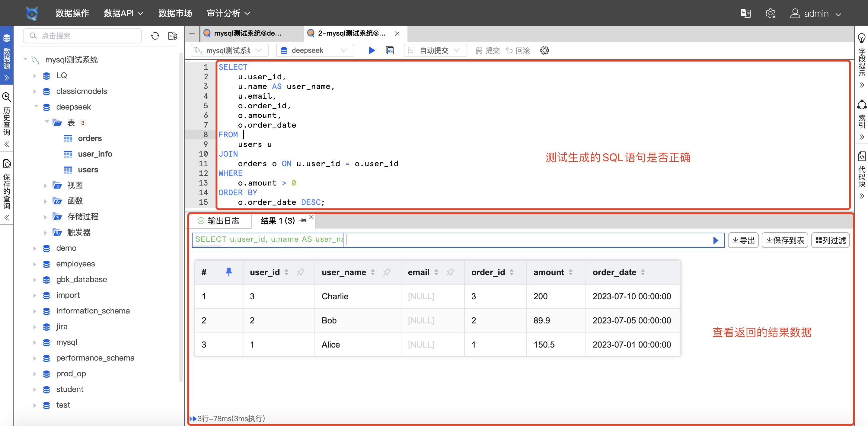Click the execution plan icon beside run
Image resolution: width=868 pixels, height=426 pixels.
pos(390,50)
